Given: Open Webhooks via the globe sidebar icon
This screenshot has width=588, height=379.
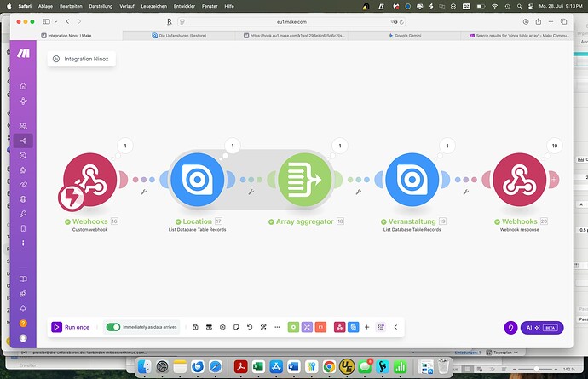Looking at the screenshot, I should 23,199.
